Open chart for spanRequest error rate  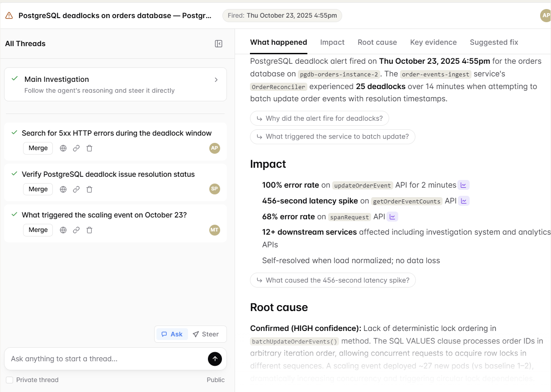point(392,217)
